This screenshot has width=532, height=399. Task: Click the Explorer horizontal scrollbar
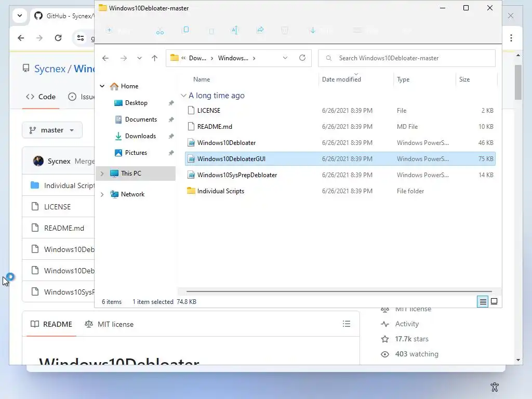(x=339, y=291)
